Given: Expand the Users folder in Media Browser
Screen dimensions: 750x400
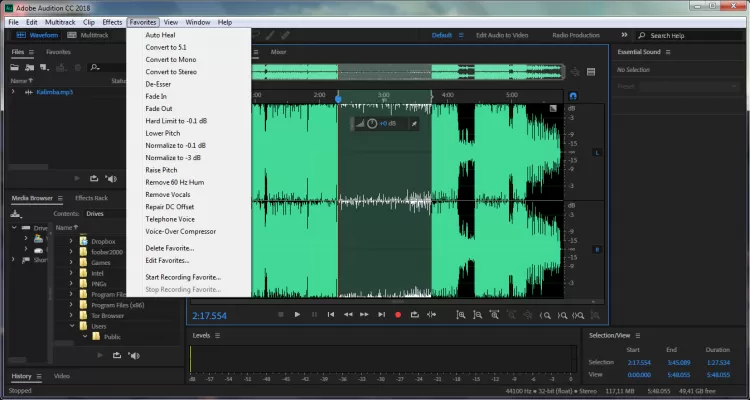Looking at the screenshot, I should point(72,325).
